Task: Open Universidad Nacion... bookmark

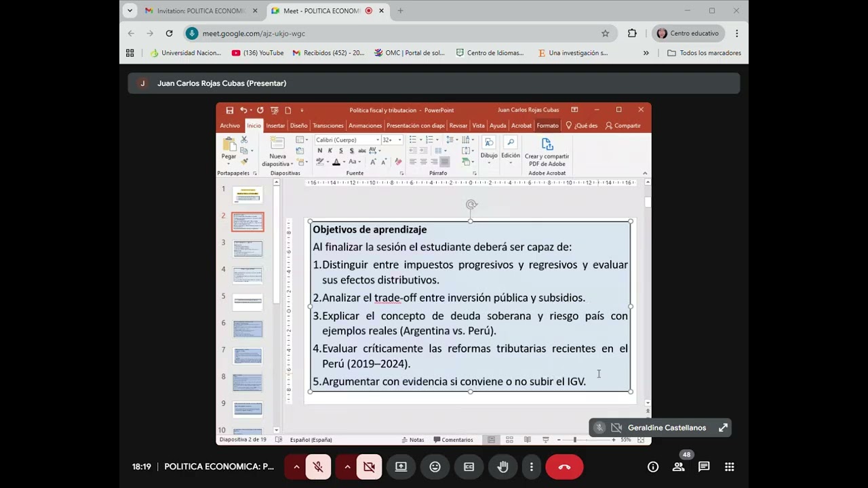Action: (186, 53)
